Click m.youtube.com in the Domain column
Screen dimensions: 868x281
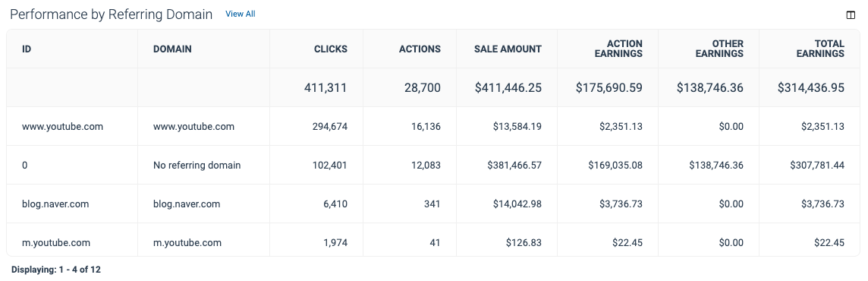[x=187, y=243]
